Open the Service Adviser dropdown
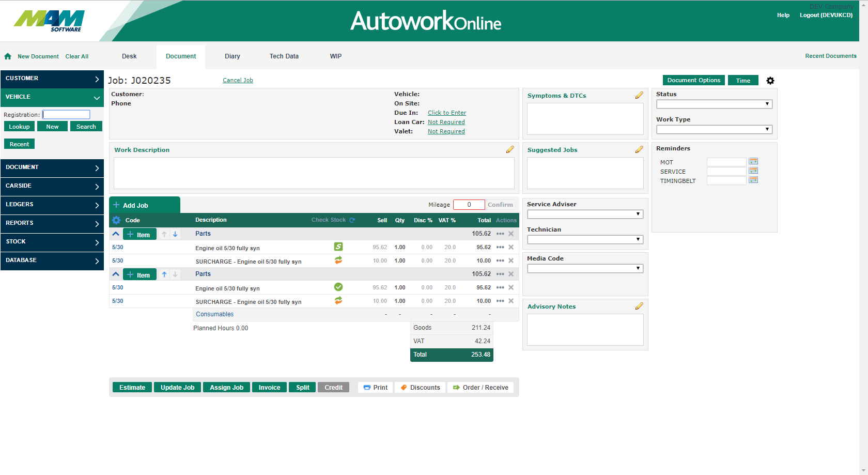The image size is (868, 475). [585, 214]
